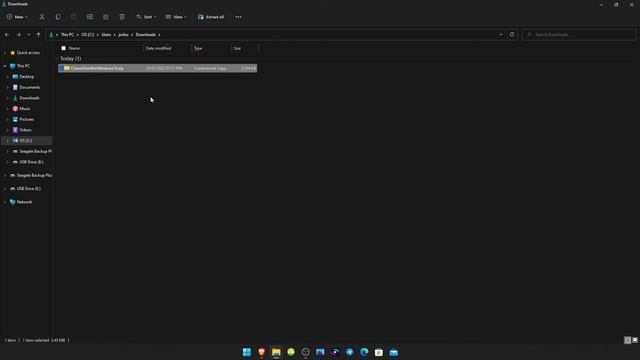640x360 pixels.
Task: Click the file size cell of zip row
Action: (249, 68)
